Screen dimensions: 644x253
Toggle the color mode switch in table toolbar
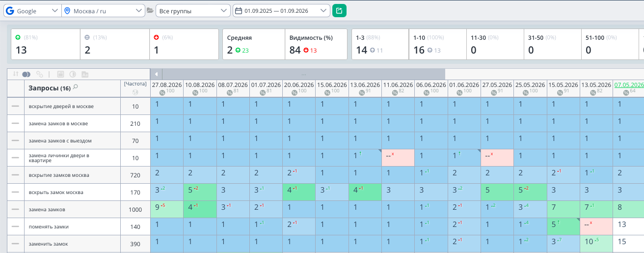click(27, 74)
